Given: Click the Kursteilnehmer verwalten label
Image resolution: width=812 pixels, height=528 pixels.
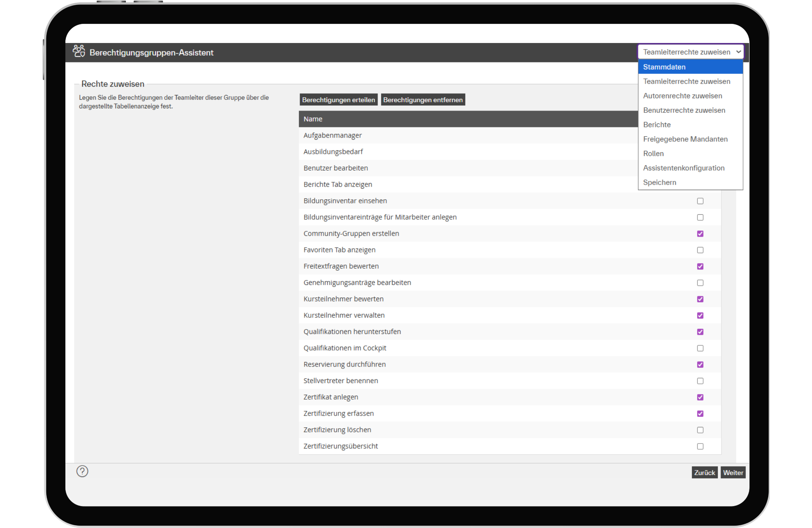Looking at the screenshot, I should [344, 315].
